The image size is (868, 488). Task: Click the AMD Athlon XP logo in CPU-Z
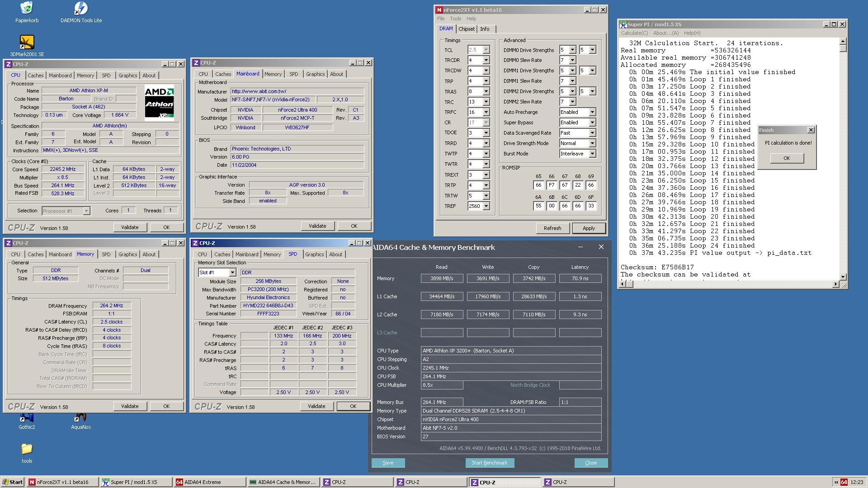click(159, 103)
